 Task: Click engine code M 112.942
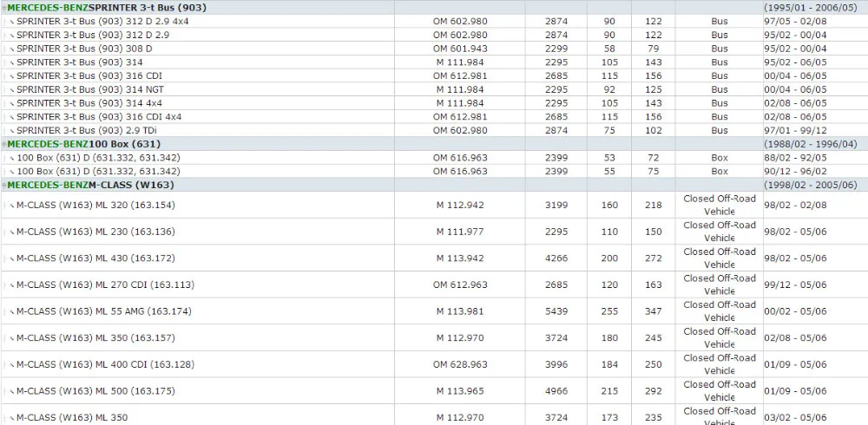[460, 206]
